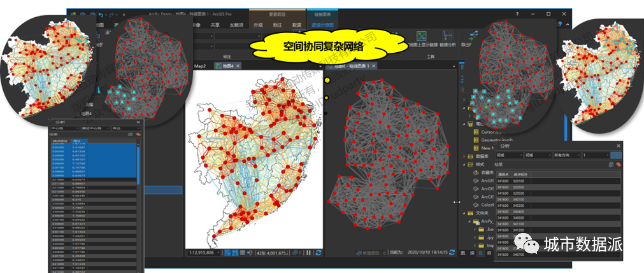Open the ArcGIS Pro help question mark
644x273 pixels.
pyautogui.click(x=517, y=14)
